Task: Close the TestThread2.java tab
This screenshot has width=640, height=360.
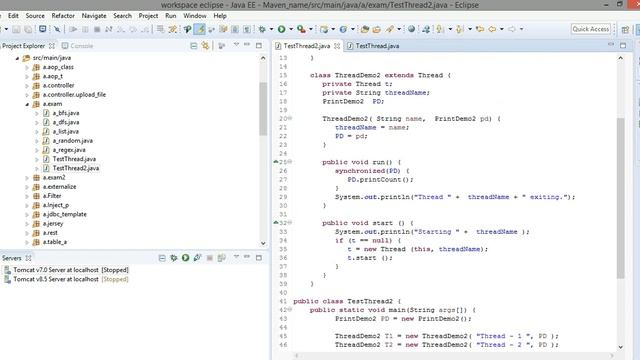Action: (x=337, y=46)
